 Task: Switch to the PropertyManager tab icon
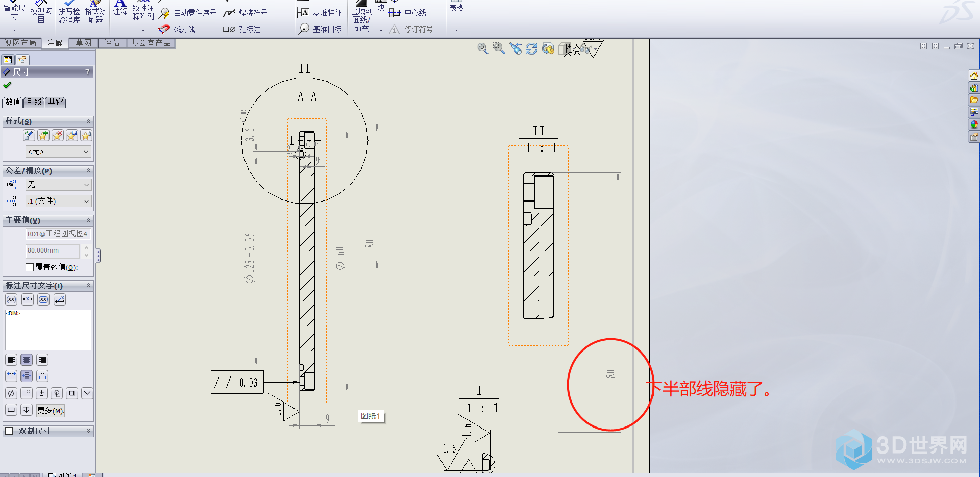pos(22,60)
